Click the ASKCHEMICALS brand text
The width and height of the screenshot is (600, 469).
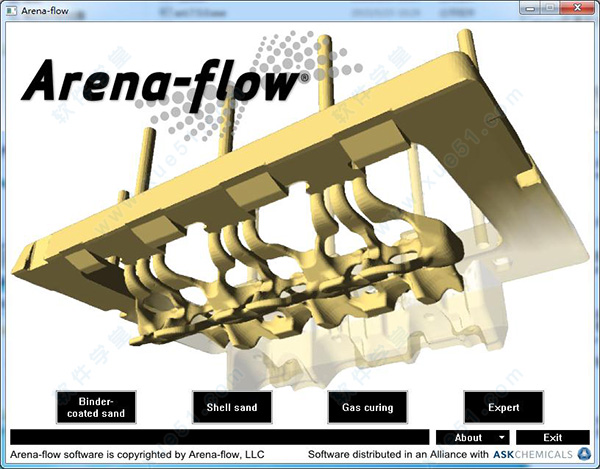(533, 454)
